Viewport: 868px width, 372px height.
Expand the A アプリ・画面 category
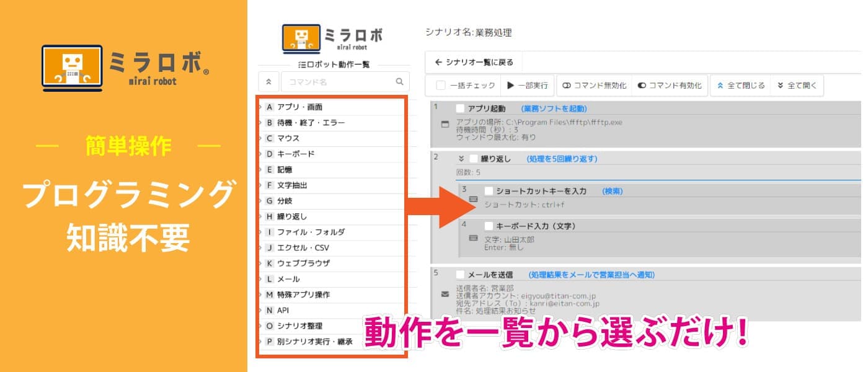pyautogui.click(x=299, y=107)
